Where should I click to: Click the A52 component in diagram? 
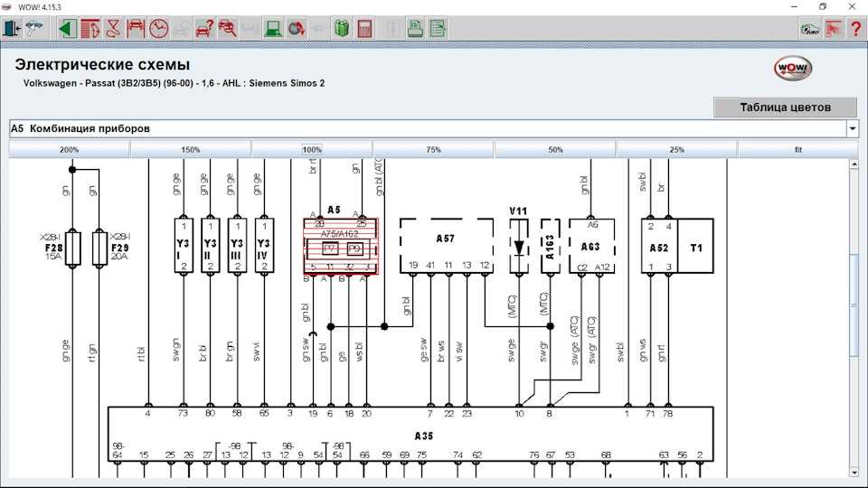click(x=659, y=246)
